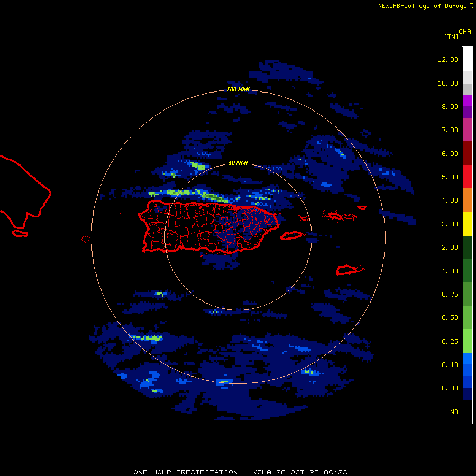Click the bright red legend swatch above 5.00
This screenshot has height=476, width=476.
point(467,177)
